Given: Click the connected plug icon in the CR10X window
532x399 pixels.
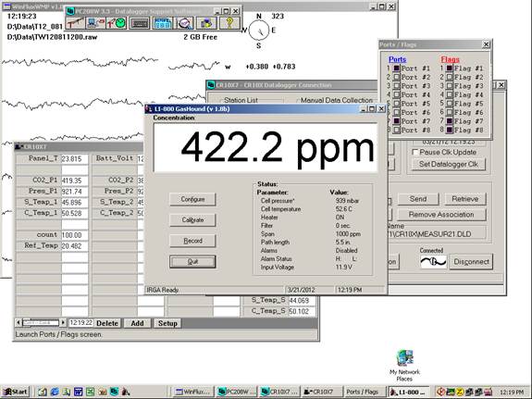Looking at the screenshot, I should click(x=433, y=262).
